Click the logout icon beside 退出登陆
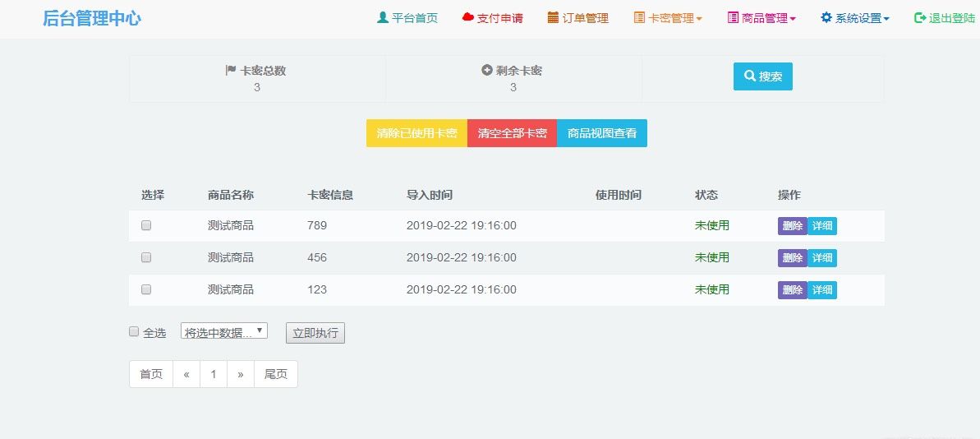The height and width of the screenshot is (439, 980). point(920,17)
